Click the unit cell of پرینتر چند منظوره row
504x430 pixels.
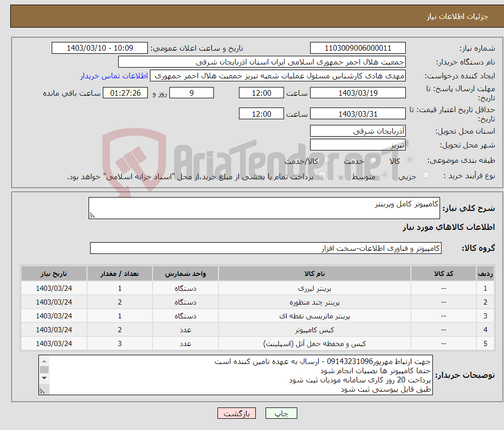185,303
